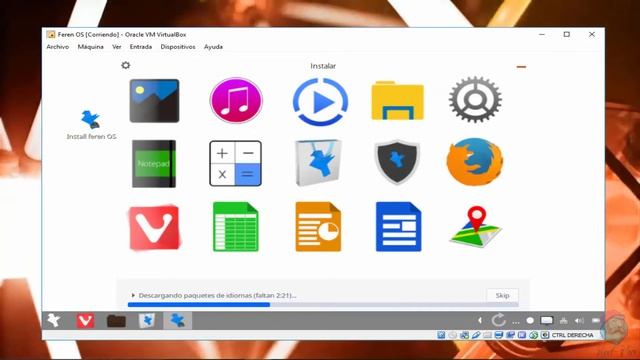The image size is (640, 360).
Task: Open the Archivo menu
Action: [58, 47]
